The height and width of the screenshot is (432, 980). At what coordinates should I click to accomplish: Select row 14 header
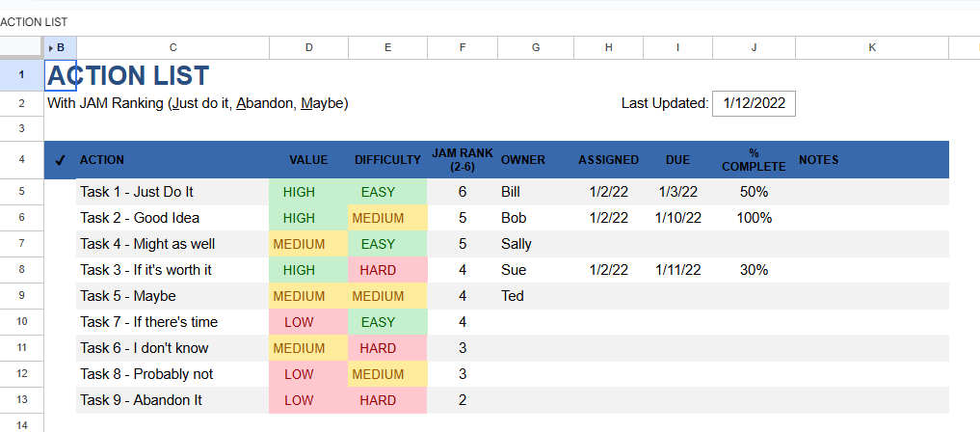(x=22, y=424)
